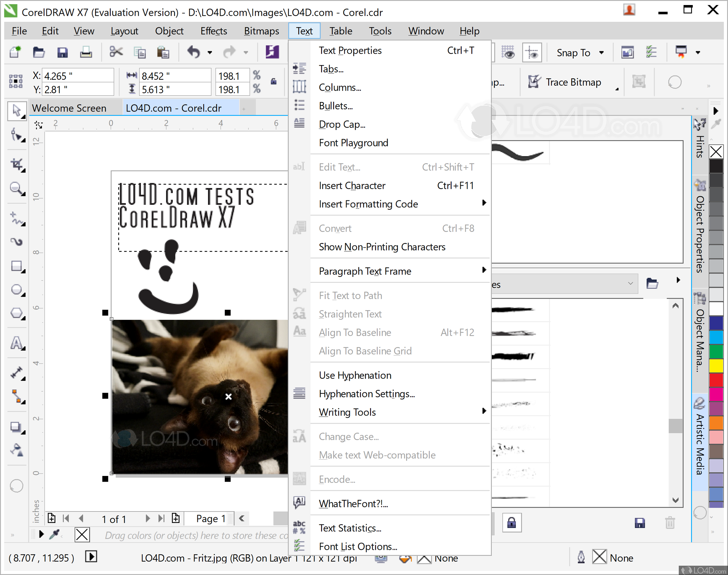Switch to the Welcome Screen tab
This screenshot has width=728, height=575.
pyautogui.click(x=69, y=108)
